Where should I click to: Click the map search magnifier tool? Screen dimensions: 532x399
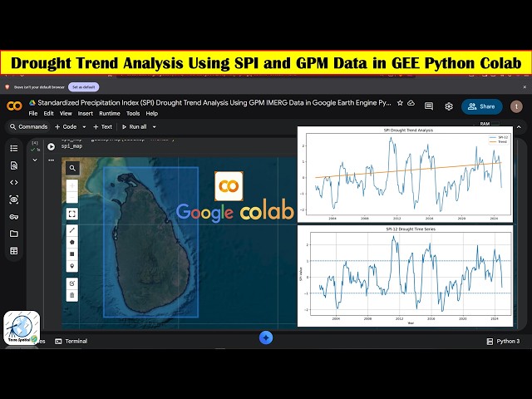[72, 168]
